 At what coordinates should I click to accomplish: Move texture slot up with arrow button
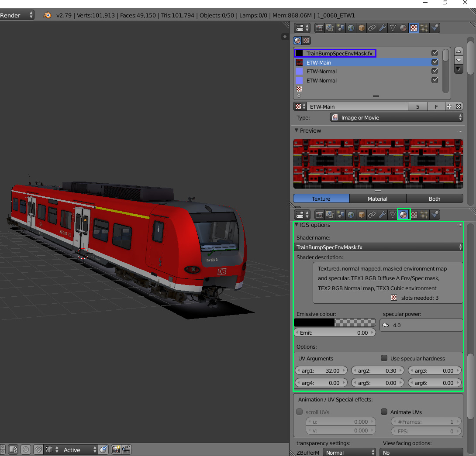pos(459,51)
